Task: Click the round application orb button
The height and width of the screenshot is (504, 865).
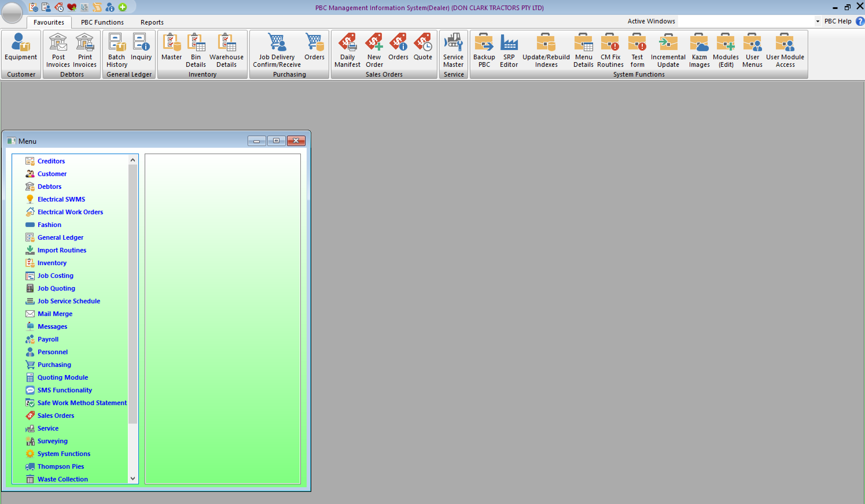Action: pyautogui.click(x=12, y=12)
